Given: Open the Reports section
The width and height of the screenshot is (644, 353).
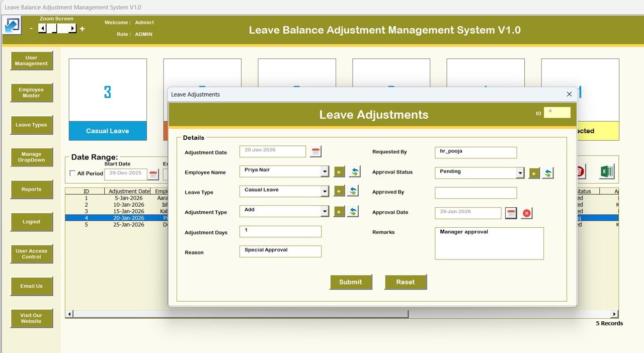Looking at the screenshot, I should (x=31, y=189).
